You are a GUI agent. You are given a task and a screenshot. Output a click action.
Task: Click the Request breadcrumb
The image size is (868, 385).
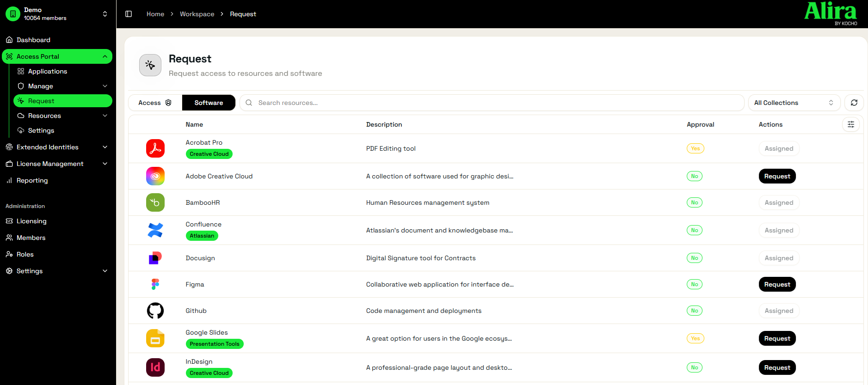tap(243, 14)
